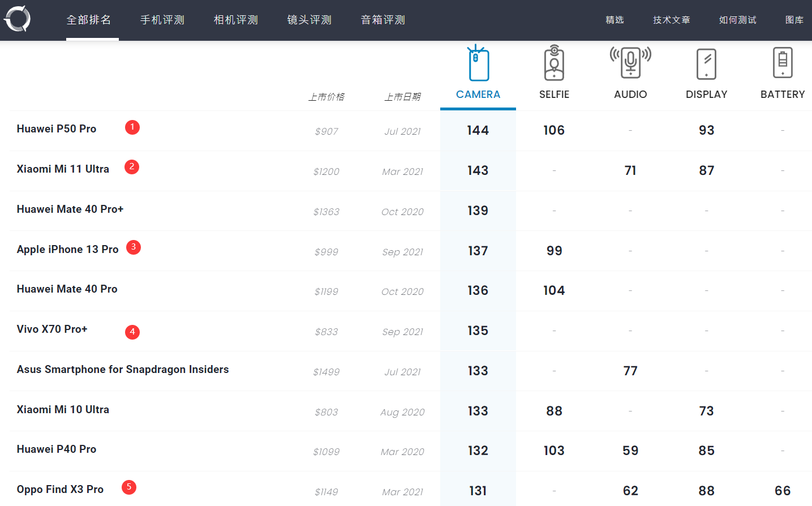Go to the 图库 link
This screenshot has height=506, width=812.
[794, 20]
